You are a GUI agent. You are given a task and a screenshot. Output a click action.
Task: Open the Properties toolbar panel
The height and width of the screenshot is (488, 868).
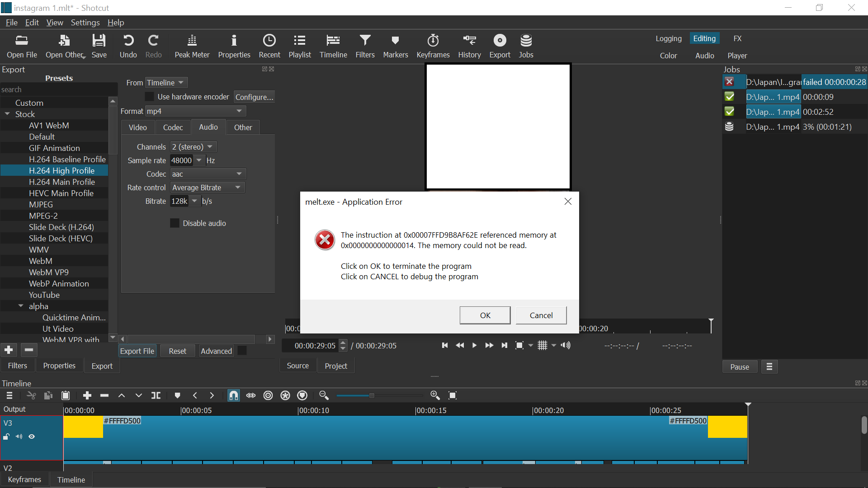click(x=234, y=46)
